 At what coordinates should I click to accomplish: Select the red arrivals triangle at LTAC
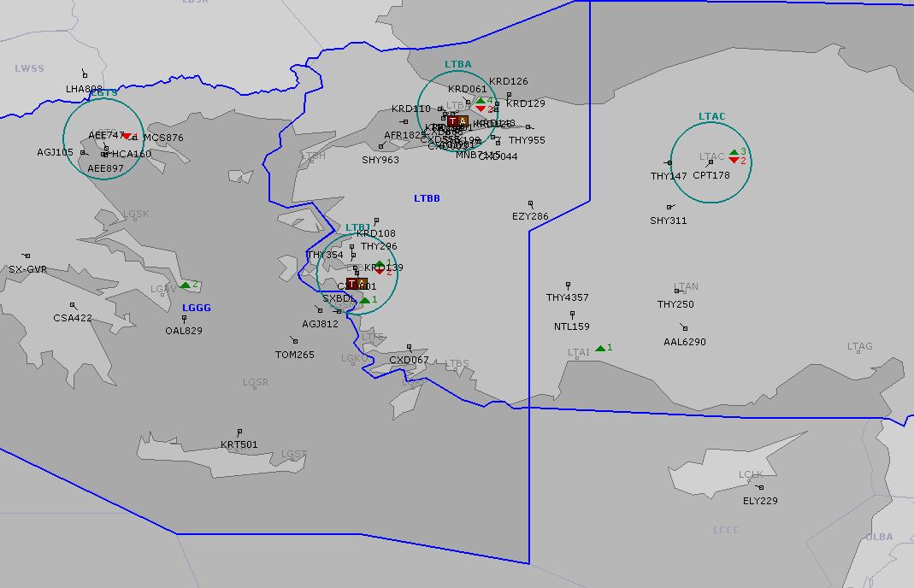[734, 161]
